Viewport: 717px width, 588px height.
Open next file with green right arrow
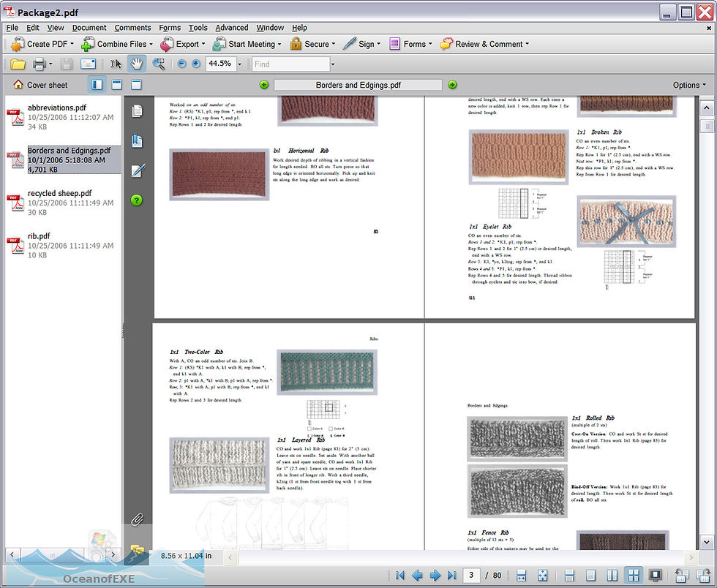point(452,85)
